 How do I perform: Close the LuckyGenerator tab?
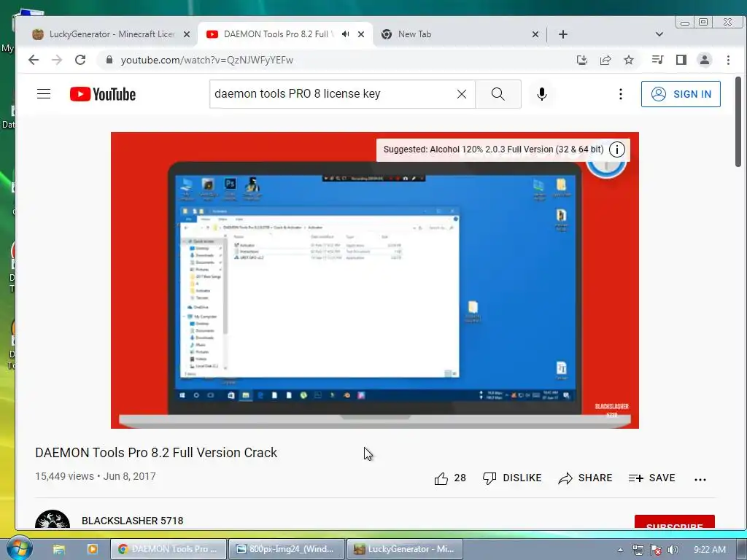click(x=187, y=34)
